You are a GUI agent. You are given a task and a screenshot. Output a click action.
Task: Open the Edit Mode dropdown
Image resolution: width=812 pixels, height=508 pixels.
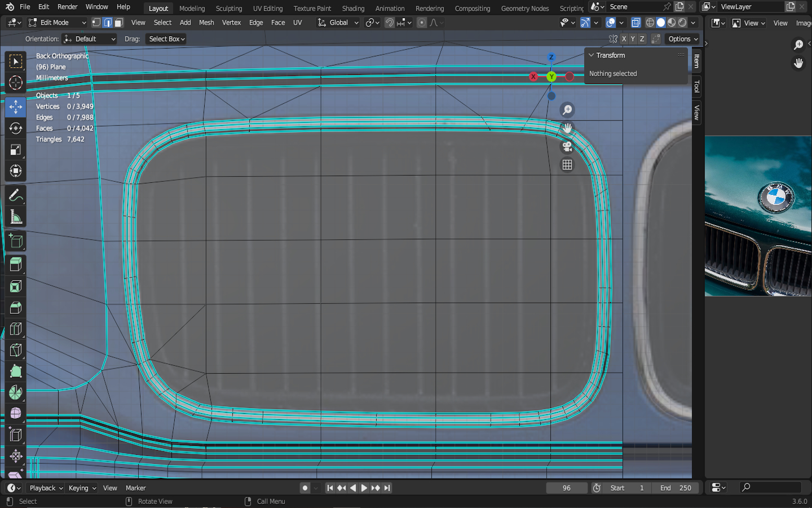click(x=58, y=23)
